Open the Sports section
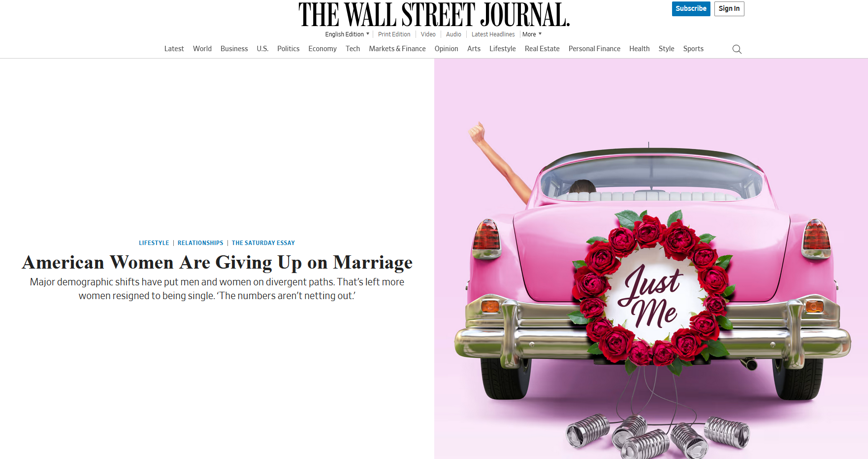Viewport: 868px width, 459px height. tap(693, 49)
